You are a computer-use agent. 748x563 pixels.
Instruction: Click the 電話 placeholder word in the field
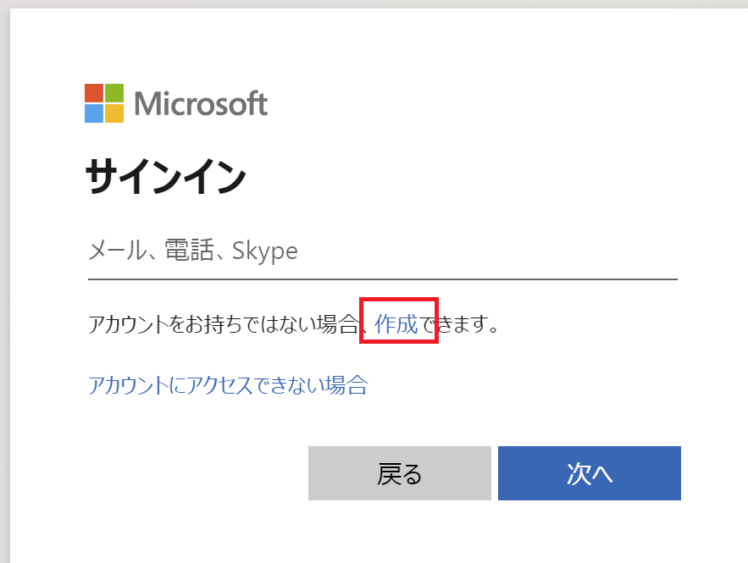pyautogui.click(x=189, y=250)
